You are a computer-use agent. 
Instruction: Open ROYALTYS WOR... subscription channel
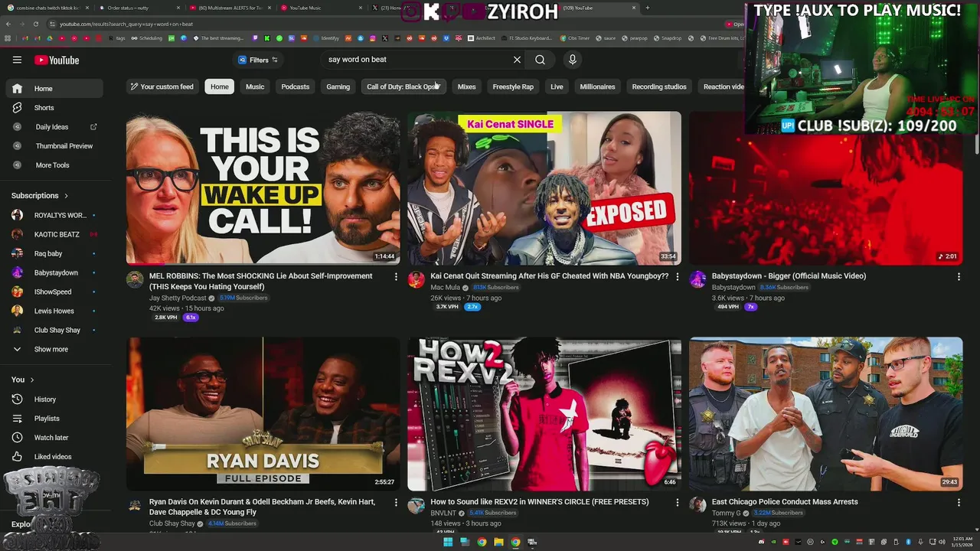(x=54, y=215)
